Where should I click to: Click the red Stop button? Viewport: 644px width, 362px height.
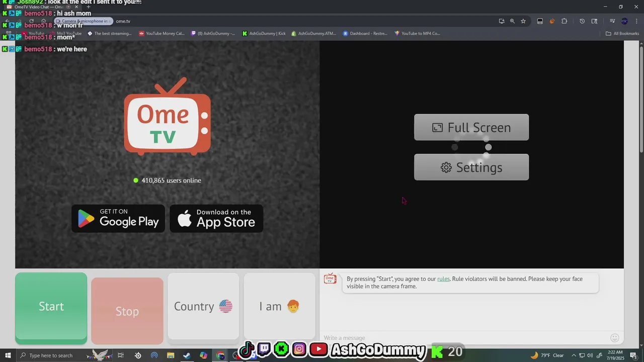point(127,311)
